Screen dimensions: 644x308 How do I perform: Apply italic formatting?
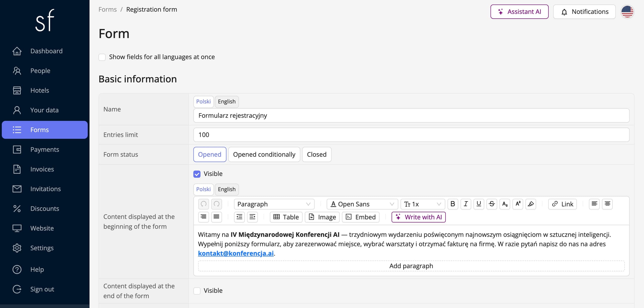[x=466, y=204]
